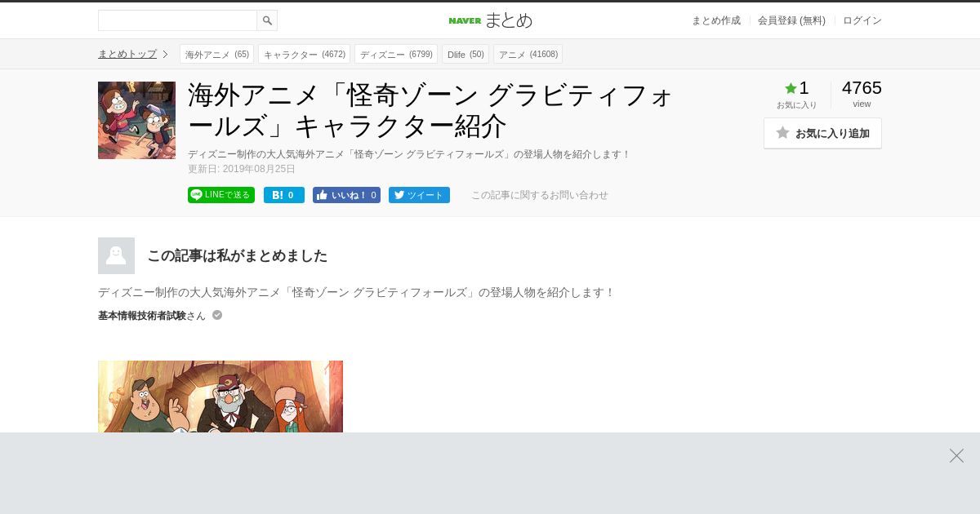Open まとめ作成 link
This screenshot has height=514, width=980.
(716, 20)
